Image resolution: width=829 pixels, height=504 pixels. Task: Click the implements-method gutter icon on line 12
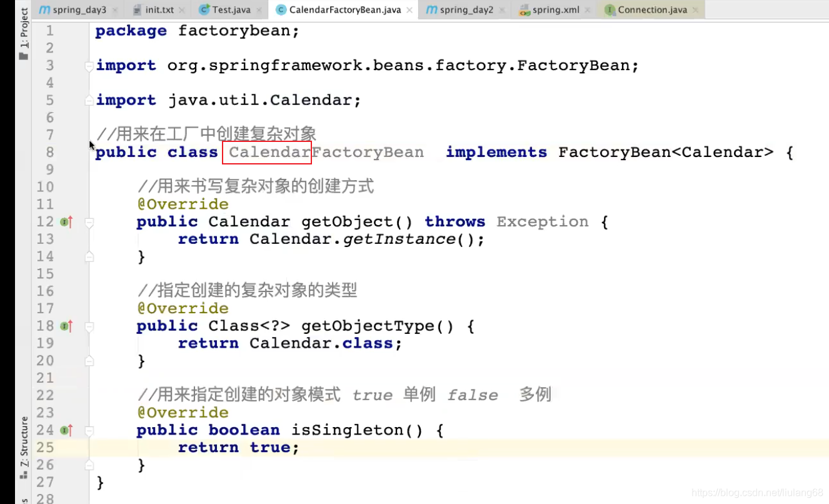(x=67, y=222)
